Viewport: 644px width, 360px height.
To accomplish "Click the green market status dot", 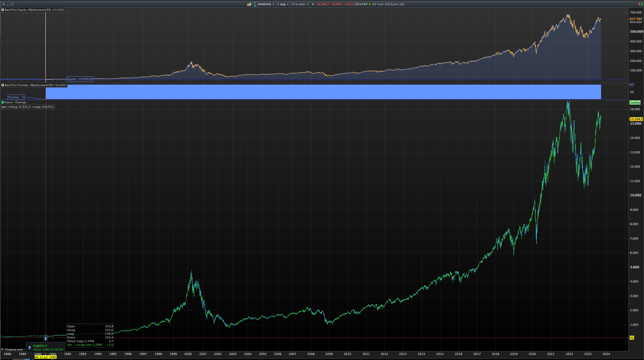I will (x=370, y=4).
